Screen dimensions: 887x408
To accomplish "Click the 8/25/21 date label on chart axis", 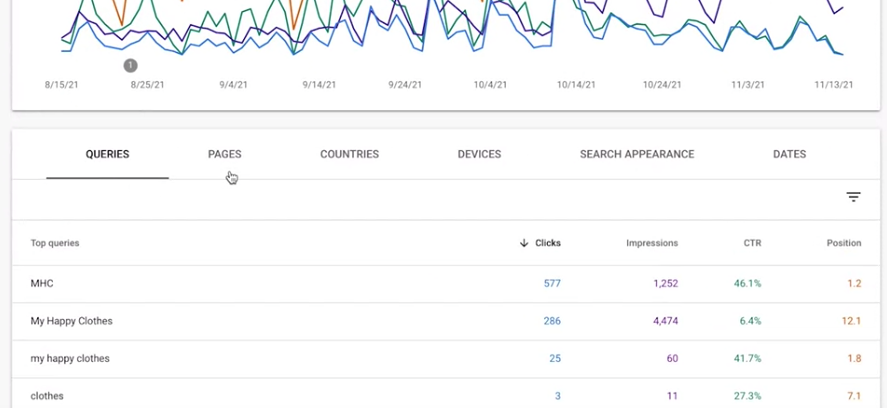I will (x=148, y=85).
